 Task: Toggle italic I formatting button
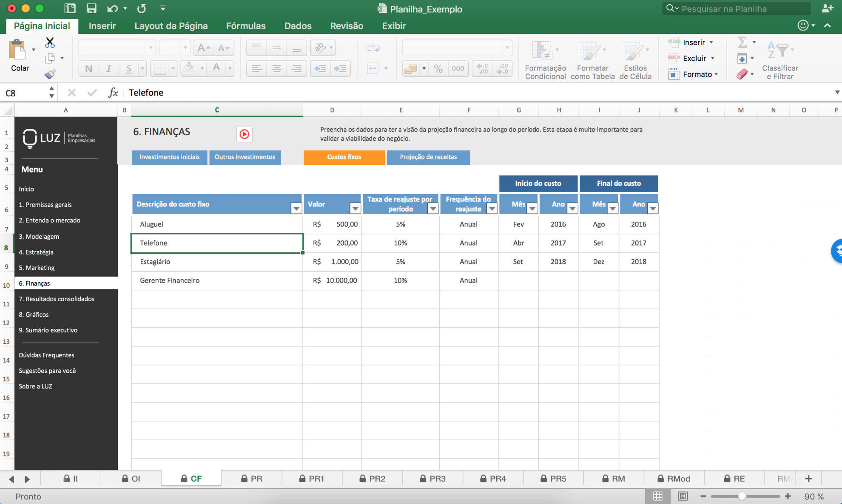[x=108, y=68]
